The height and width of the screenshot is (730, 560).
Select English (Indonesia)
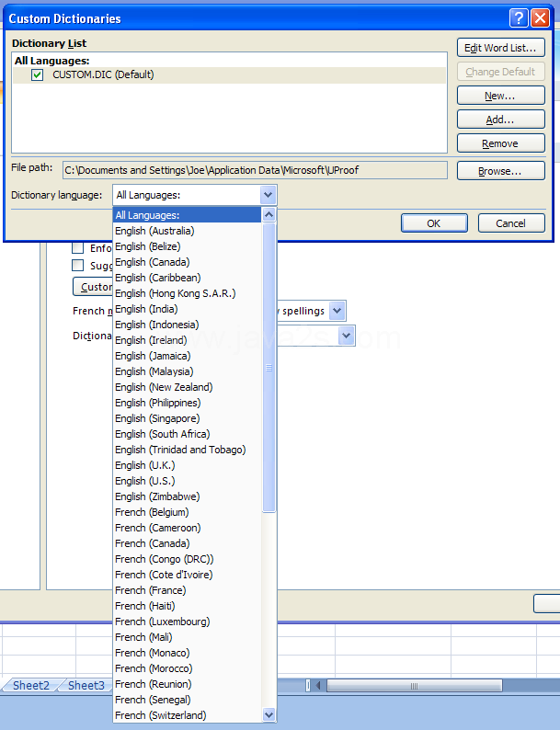188,325
